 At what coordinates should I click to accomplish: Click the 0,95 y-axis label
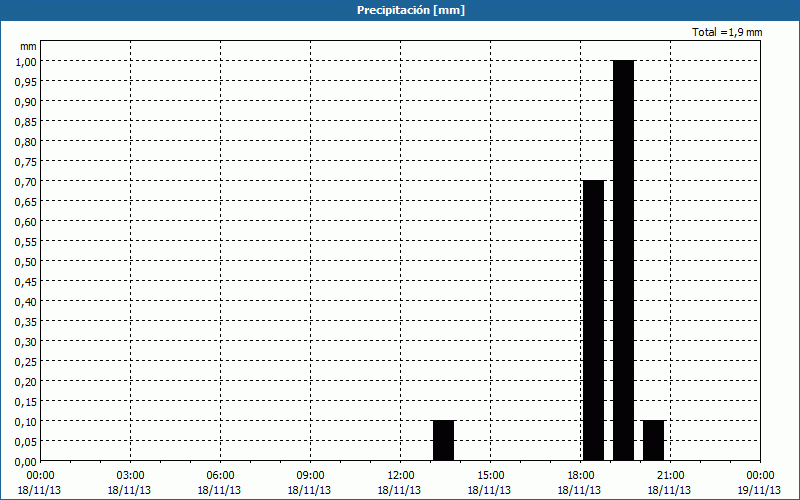[26, 81]
